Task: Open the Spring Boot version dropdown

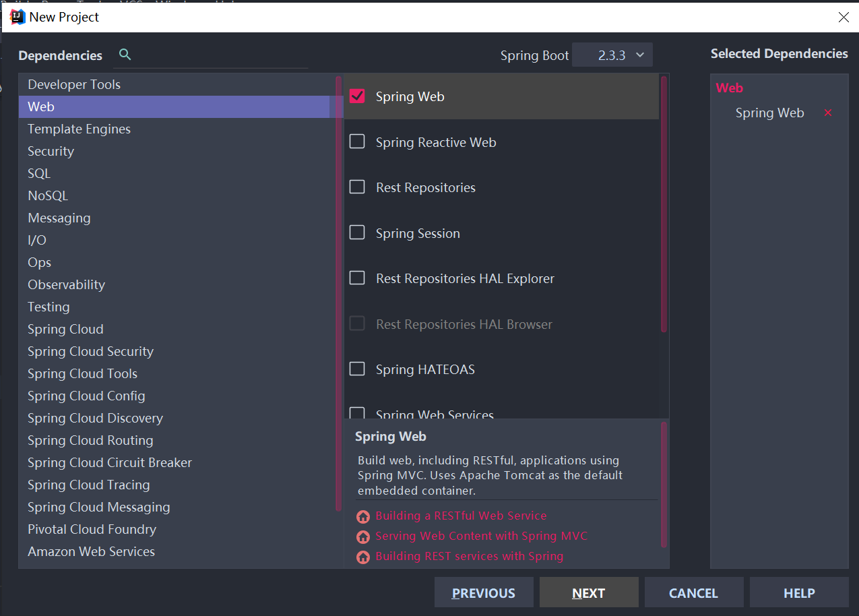Action: [612, 55]
